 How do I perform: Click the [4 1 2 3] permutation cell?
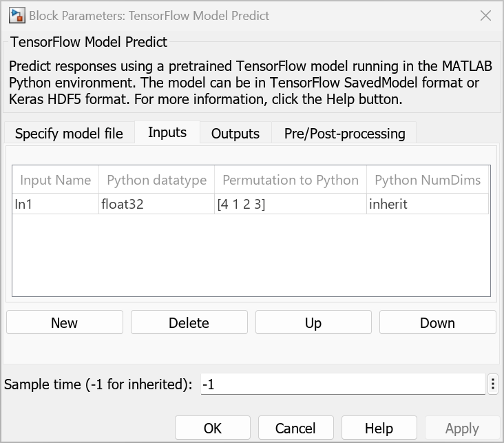tap(290, 204)
